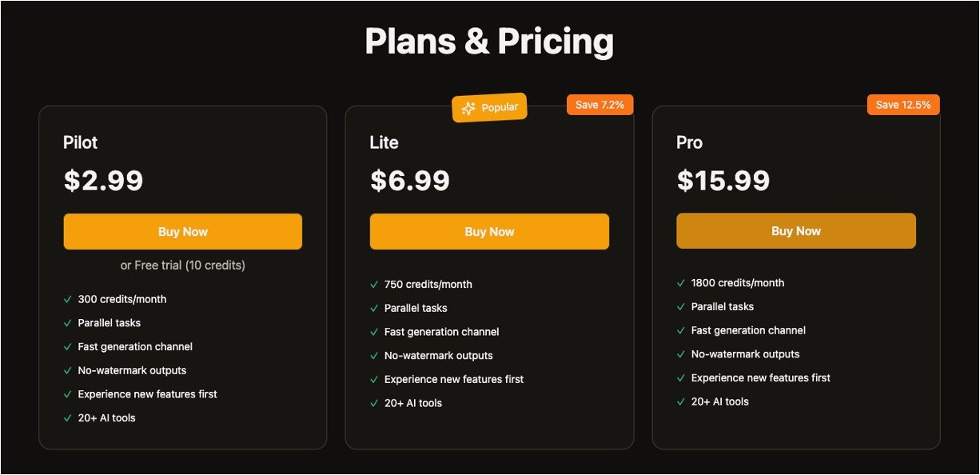The image size is (980, 475).
Task: Click Pro's 20+ AI tools checkmark
Action: click(681, 401)
